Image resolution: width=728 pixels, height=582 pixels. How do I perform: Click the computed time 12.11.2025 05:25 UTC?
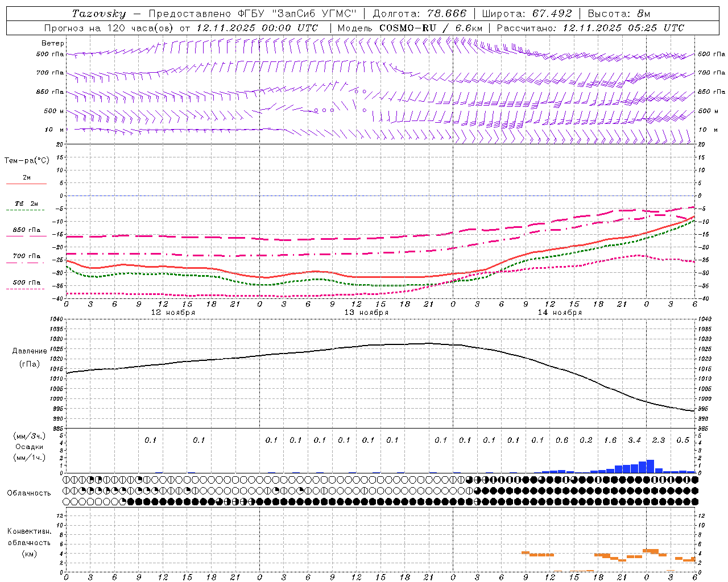[623, 28]
